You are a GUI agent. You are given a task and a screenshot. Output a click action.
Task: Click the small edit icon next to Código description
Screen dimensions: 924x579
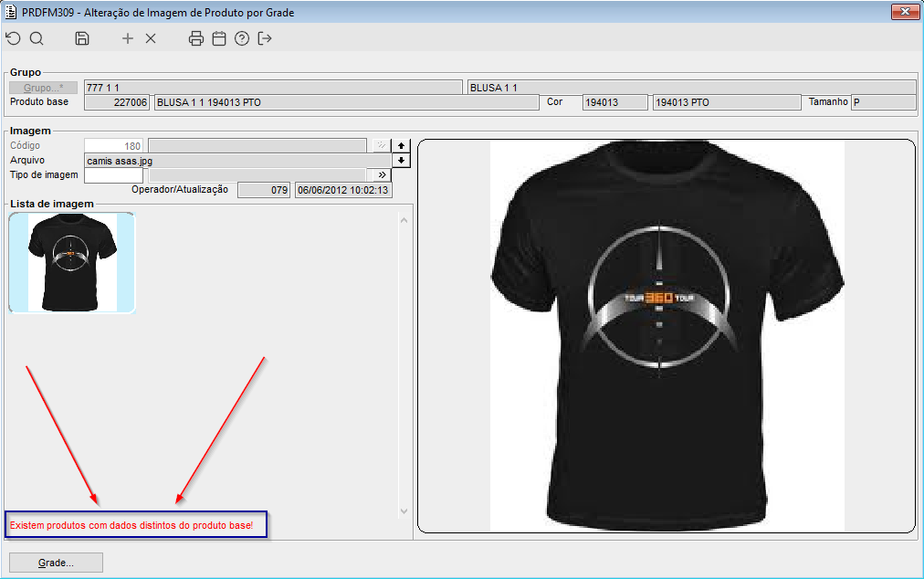click(x=382, y=145)
